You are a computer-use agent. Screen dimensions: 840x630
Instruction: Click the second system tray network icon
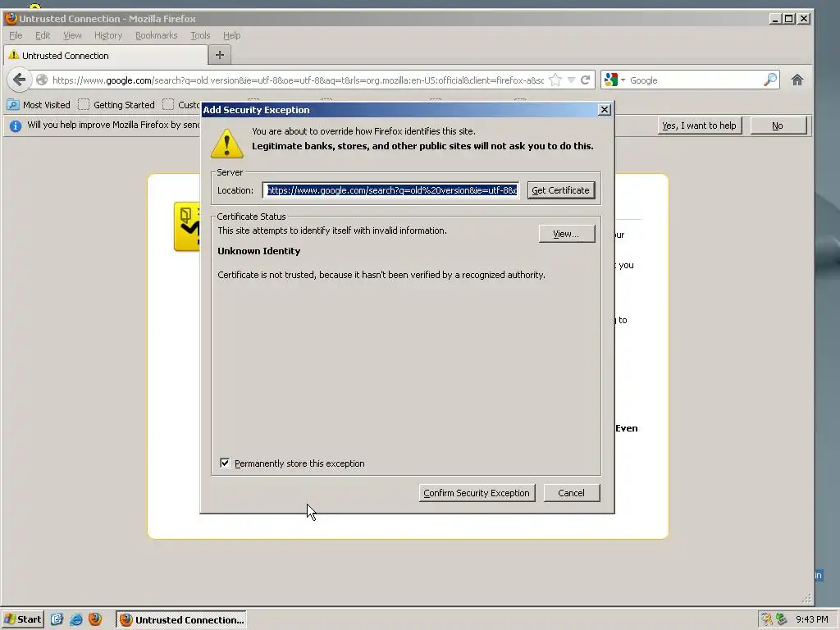coord(782,619)
